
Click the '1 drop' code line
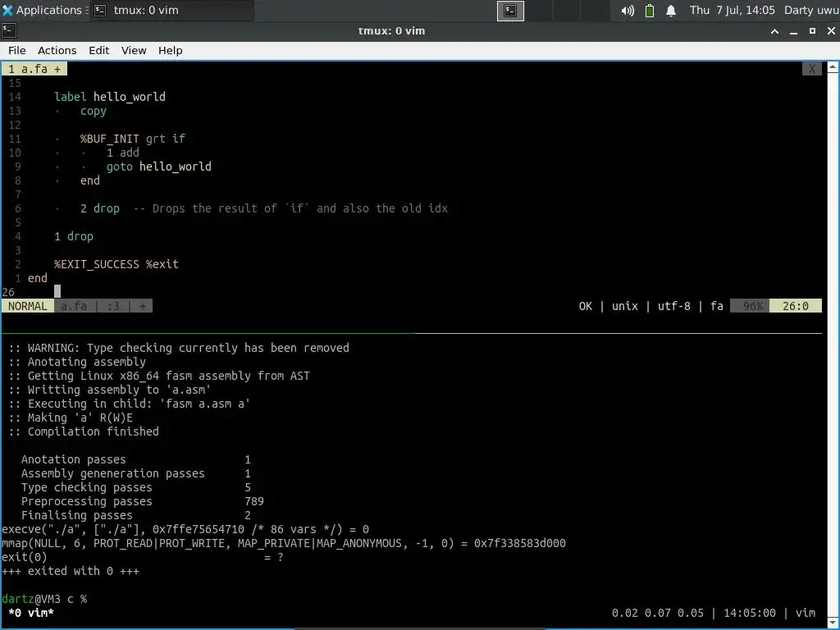pos(73,236)
